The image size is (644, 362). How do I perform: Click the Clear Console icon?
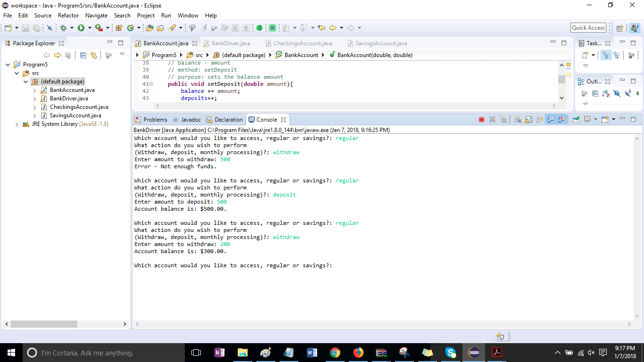click(x=518, y=120)
